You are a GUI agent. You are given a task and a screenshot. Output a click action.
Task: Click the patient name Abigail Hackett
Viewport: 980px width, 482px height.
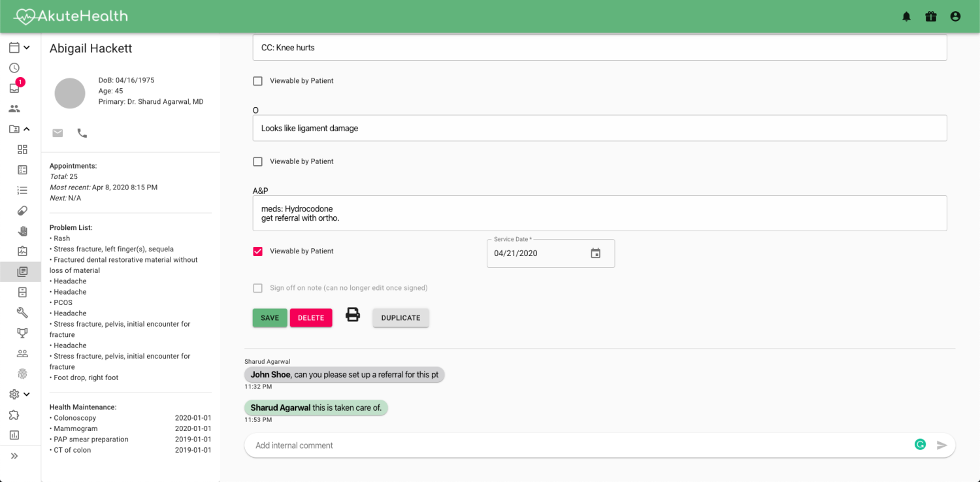click(x=91, y=48)
